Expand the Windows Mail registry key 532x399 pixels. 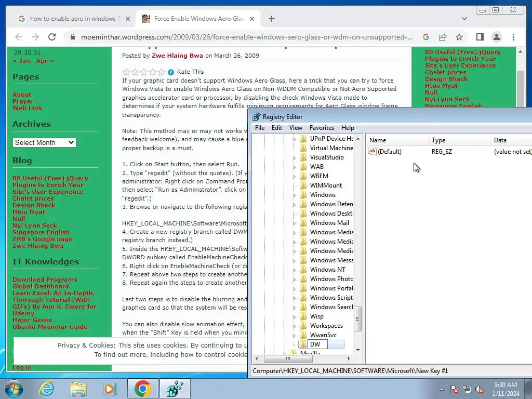(x=294, y=223)
